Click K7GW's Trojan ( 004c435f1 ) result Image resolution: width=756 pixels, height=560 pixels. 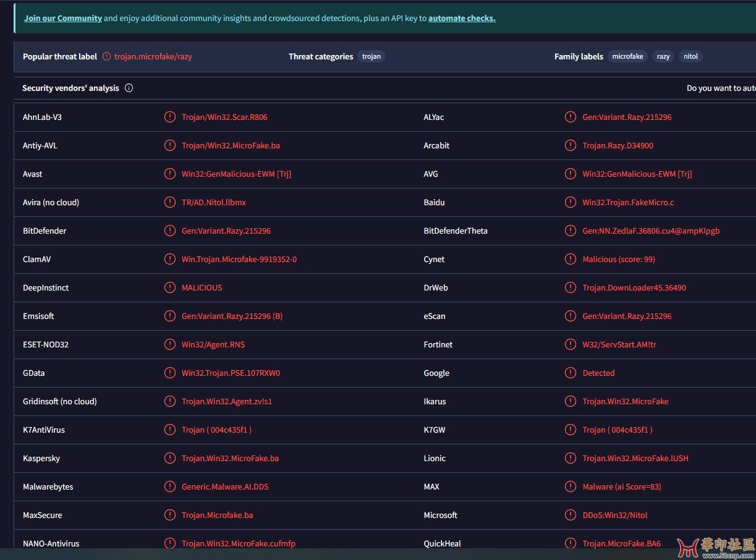click(x=618, y=430)
